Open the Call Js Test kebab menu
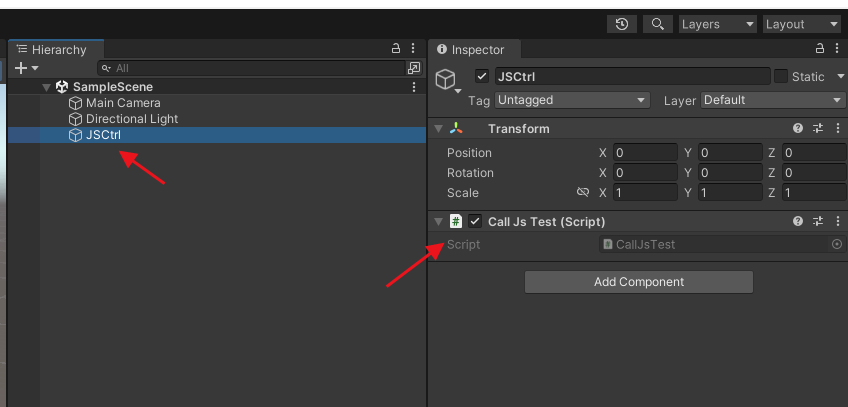Screen dimensions: 848x407 [x=838, y=221]
